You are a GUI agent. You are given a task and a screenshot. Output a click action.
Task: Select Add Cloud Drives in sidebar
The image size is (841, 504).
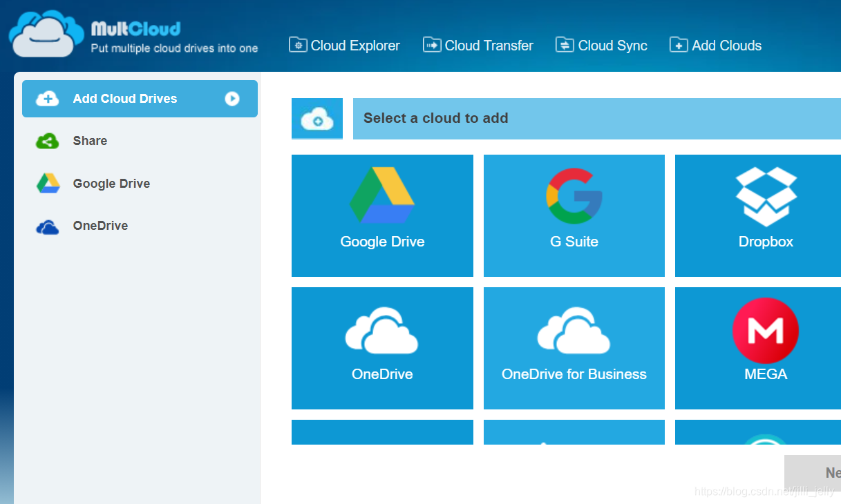(x=140, y=99)
